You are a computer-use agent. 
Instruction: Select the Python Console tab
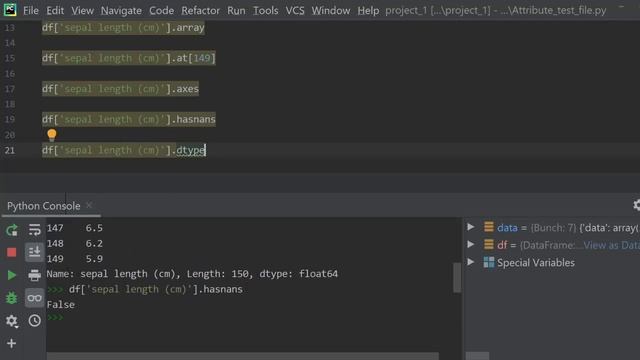point(44,206)
